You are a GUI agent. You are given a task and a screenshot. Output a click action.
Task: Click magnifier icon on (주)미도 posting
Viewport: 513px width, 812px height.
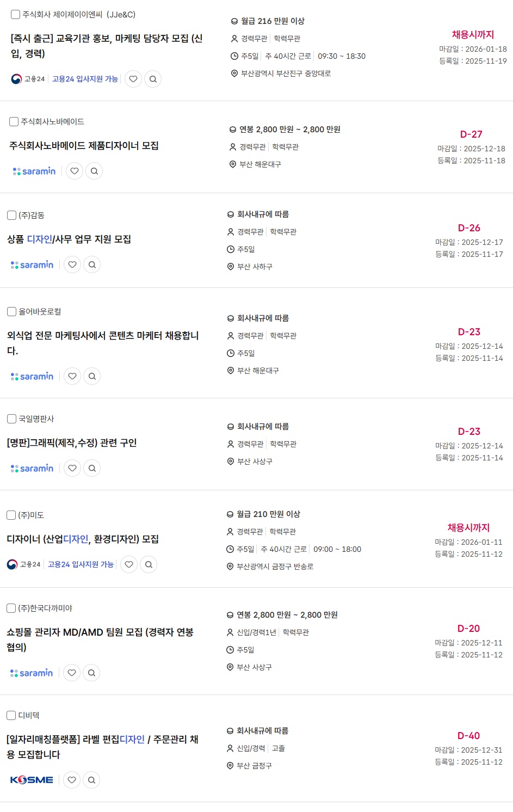pyautogui.click(x=149, y=564)
